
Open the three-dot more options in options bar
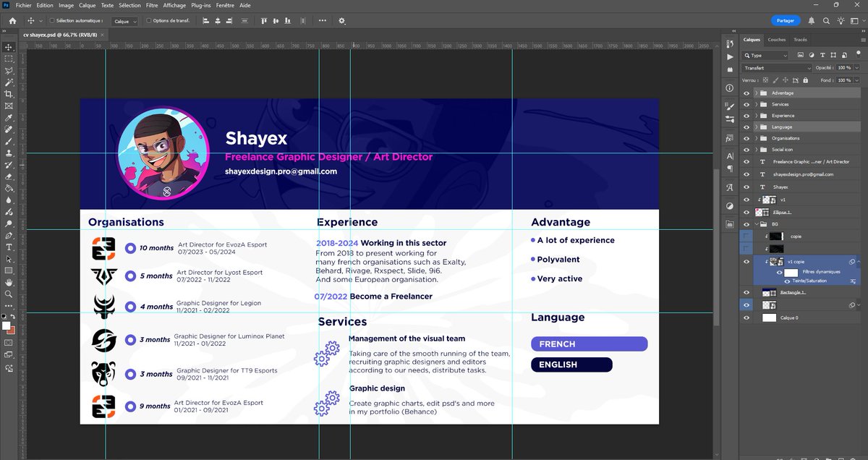pyautogui.click(x=322, y=21)
